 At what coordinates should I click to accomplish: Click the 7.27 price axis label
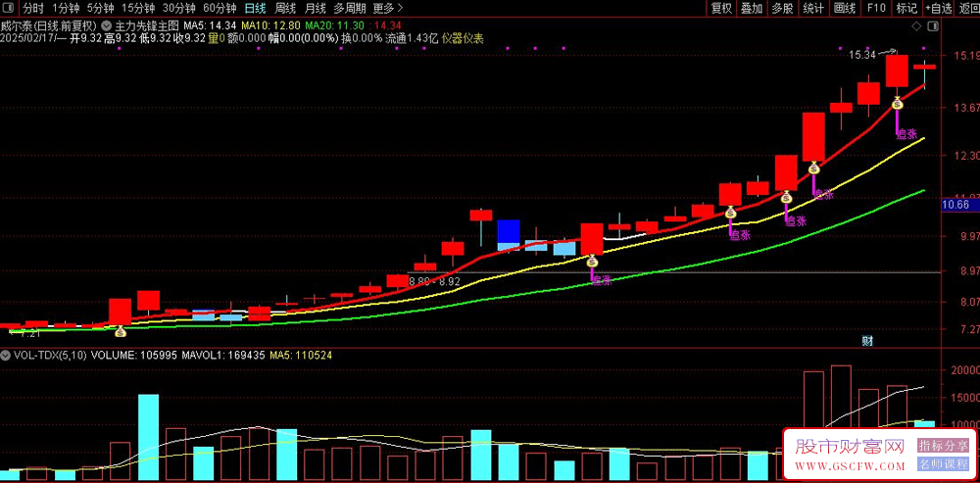[x=965, y=328]
